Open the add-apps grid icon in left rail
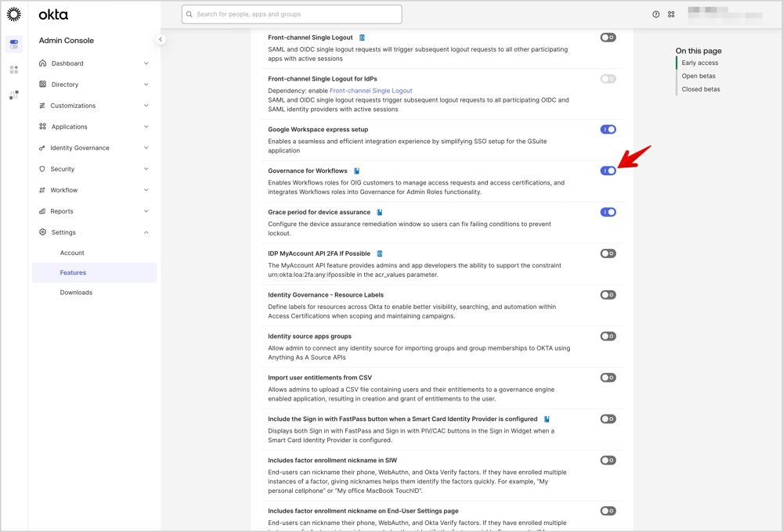Screen dimensions: 783x532 (x=14, y=70)
